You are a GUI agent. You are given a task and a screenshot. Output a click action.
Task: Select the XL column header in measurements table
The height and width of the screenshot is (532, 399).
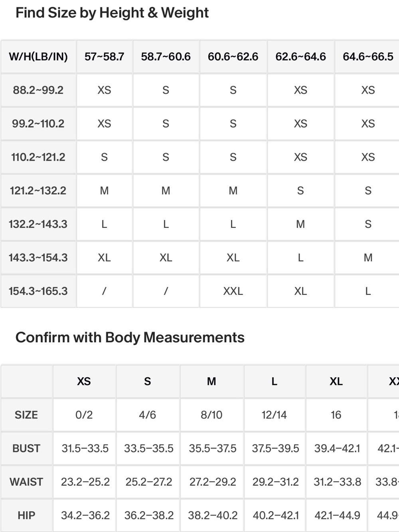click(x=336, y=382)
